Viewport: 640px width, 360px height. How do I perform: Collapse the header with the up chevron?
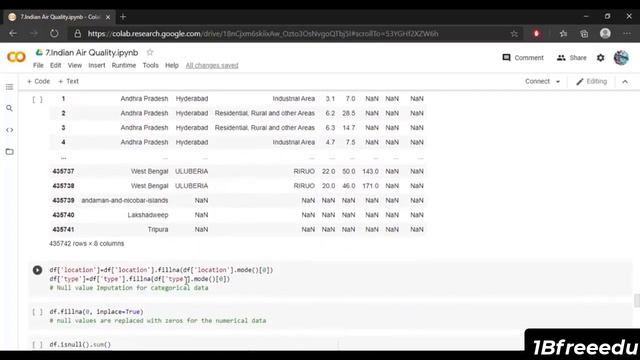(625, 82)
